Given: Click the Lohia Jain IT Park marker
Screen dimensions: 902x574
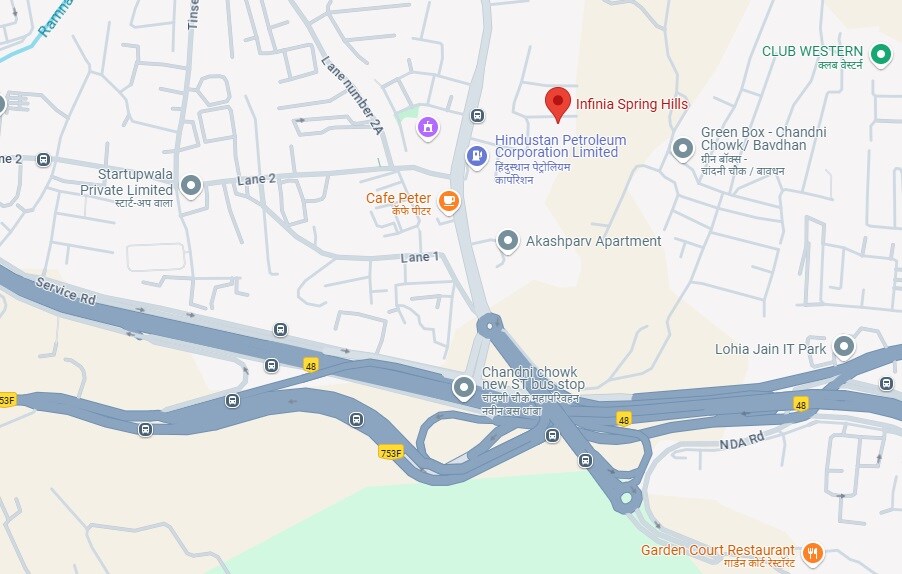Looking at the screenshot, I should tap(844, 347).
